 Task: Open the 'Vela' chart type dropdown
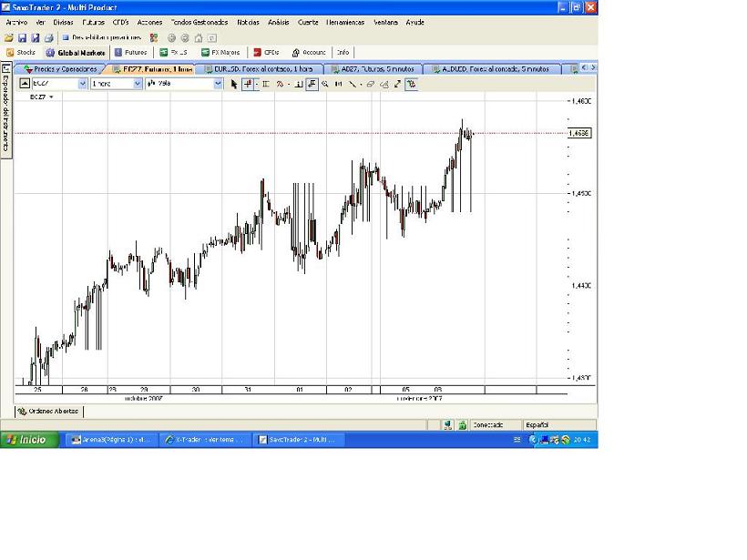[218, 84]
